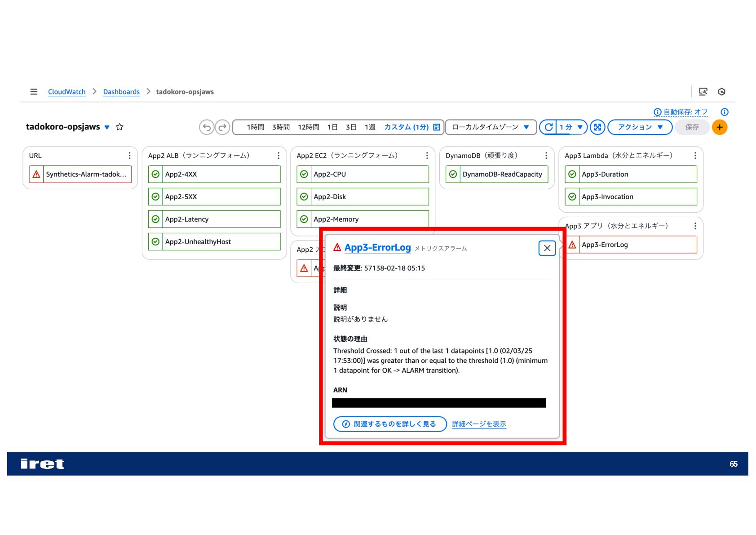Select the App3-Duration alarm
756x535 pixels.
point(631,174)
